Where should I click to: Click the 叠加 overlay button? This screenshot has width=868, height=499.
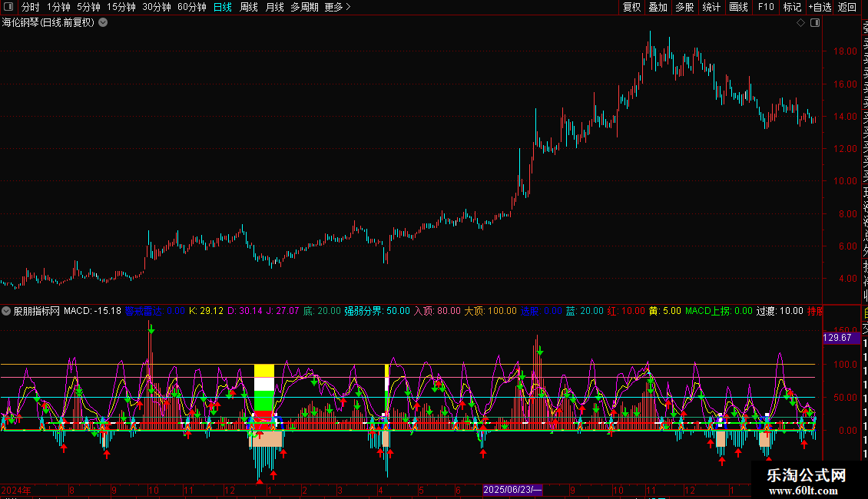[x=658, y=7]
